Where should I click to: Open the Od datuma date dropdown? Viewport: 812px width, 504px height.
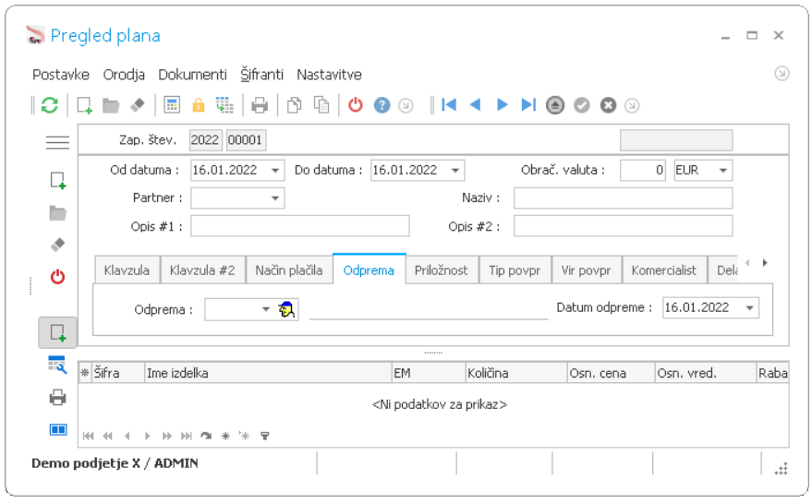tap(275, 170)
